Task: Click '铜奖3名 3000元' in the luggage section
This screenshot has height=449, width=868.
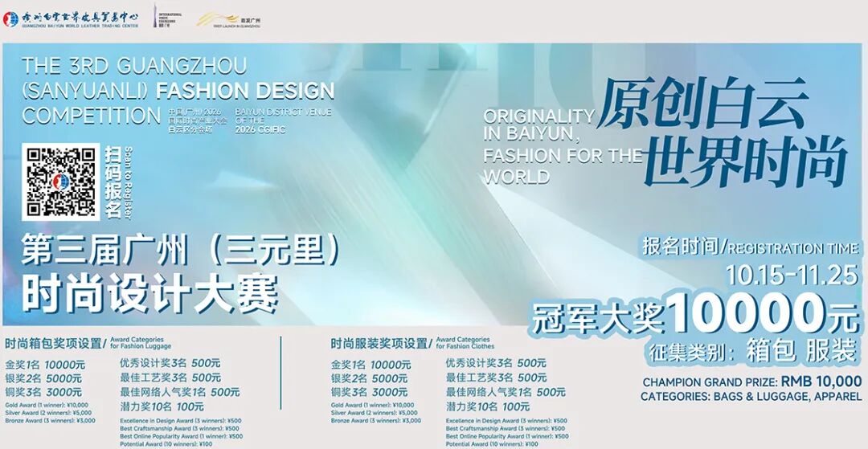Action: [43, 393]
